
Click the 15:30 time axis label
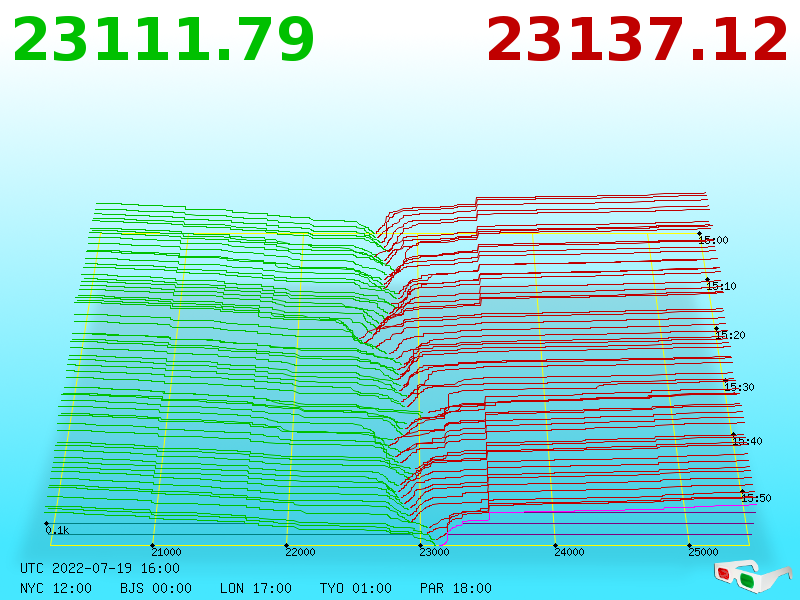[x=739, y=387]
